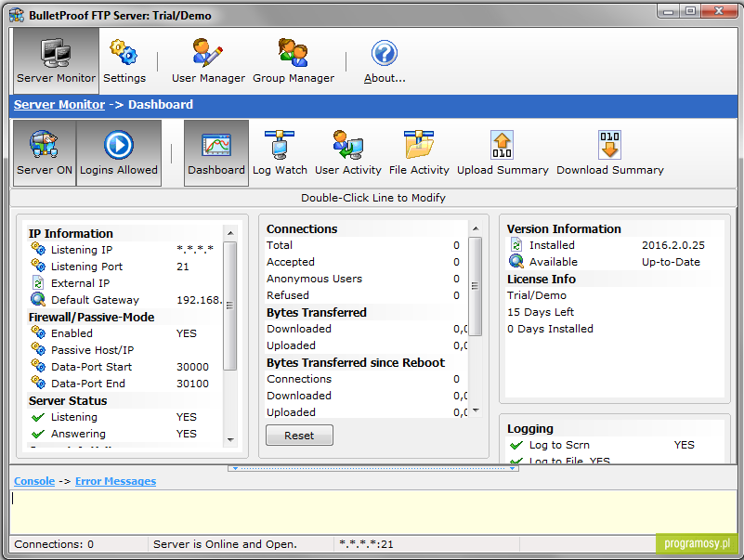Open the Error Messages link
The height and width of the screenshot is (560, 744).
point(115,481)
